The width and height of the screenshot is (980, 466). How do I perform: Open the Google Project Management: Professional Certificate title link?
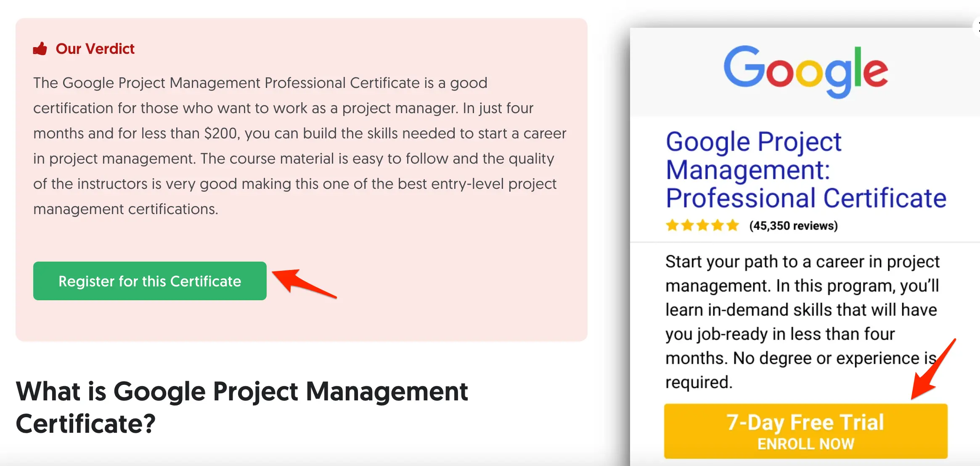805,169
